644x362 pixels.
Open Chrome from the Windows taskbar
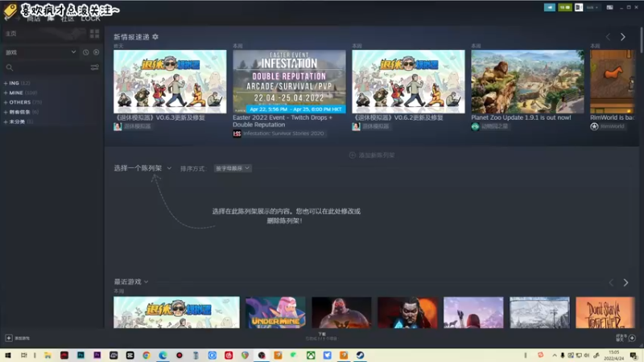[x=147, y=355]
